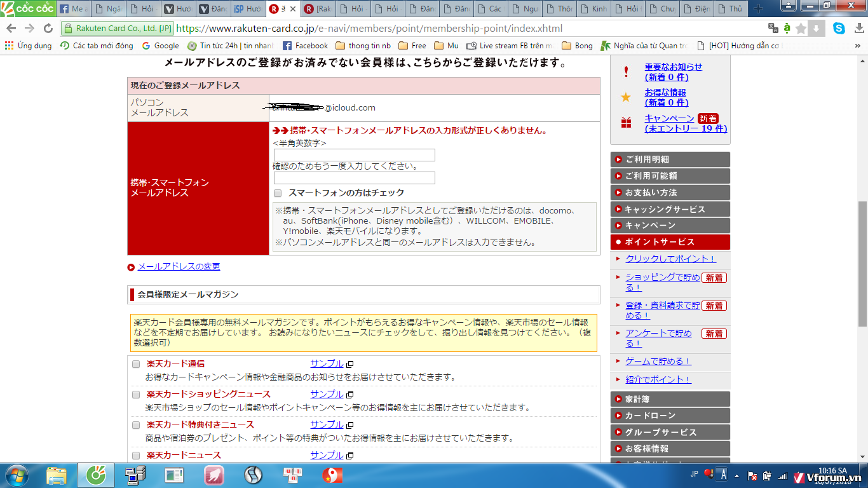The height and width of the screenshot is (488, 868).
Task: Open a new tab with the plus button
Action: point(758,9)
